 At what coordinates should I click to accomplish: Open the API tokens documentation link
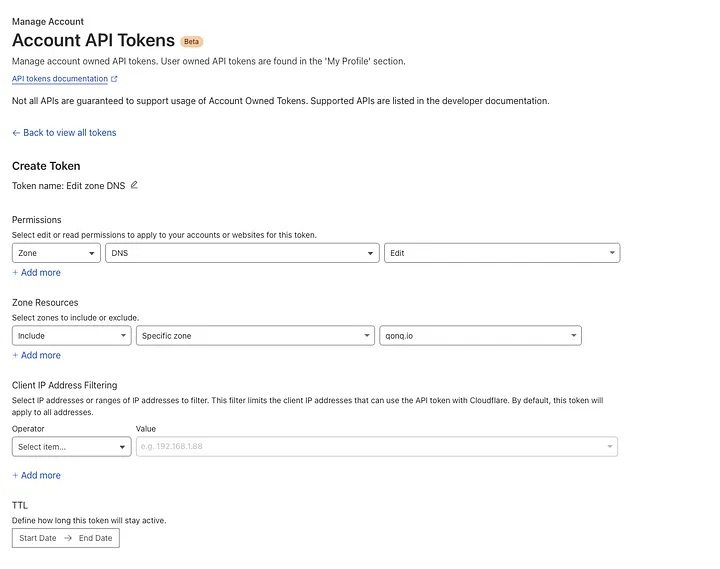pos(60,79)
